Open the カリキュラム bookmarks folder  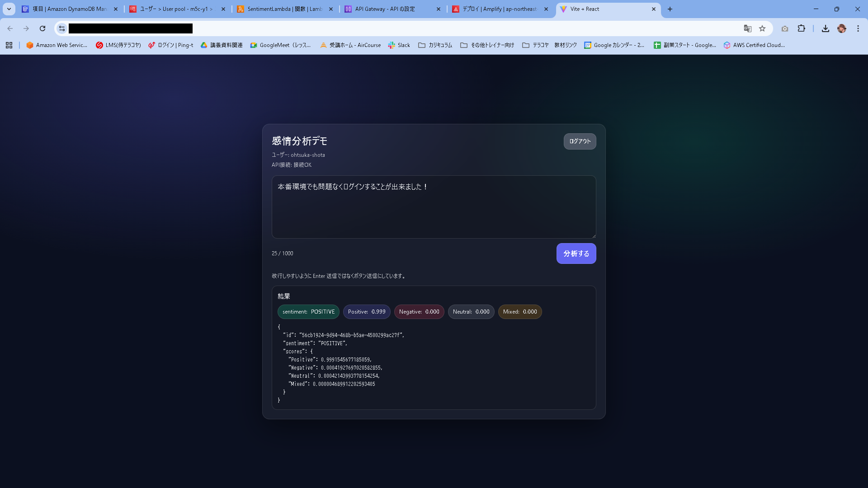point(435,45)
